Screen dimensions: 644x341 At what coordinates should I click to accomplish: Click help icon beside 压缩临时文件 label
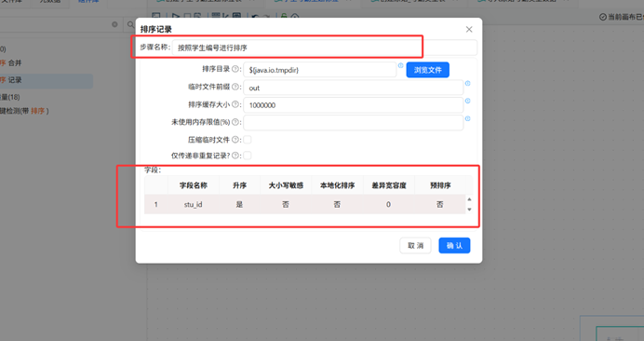(x=235, y=140)
